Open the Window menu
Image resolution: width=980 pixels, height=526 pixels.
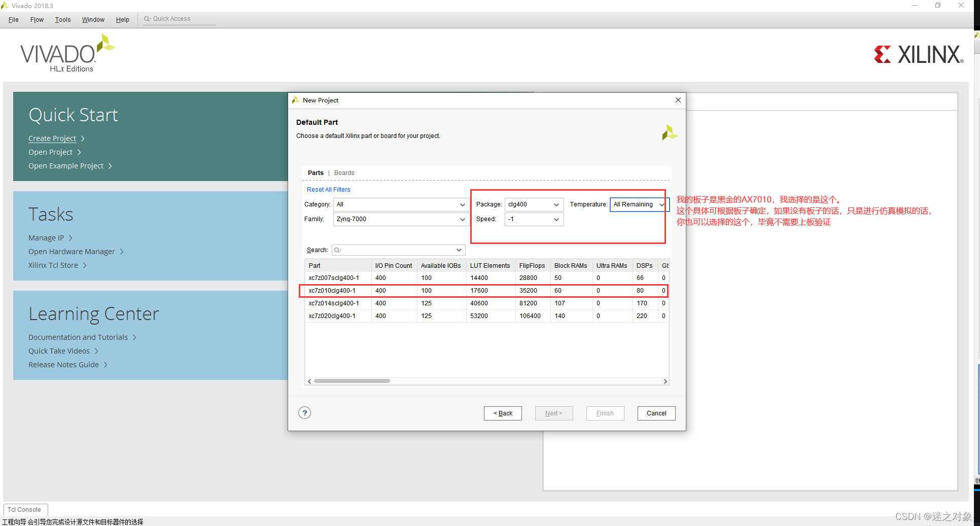coord(93,20)
